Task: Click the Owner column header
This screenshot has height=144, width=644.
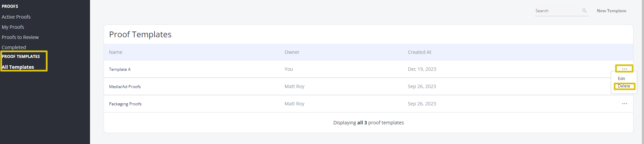Action: [292, 52]
